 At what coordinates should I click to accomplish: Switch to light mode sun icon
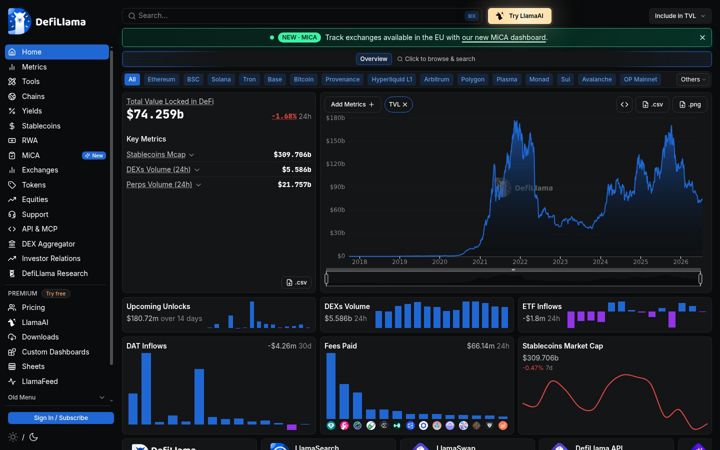[13, 437]
